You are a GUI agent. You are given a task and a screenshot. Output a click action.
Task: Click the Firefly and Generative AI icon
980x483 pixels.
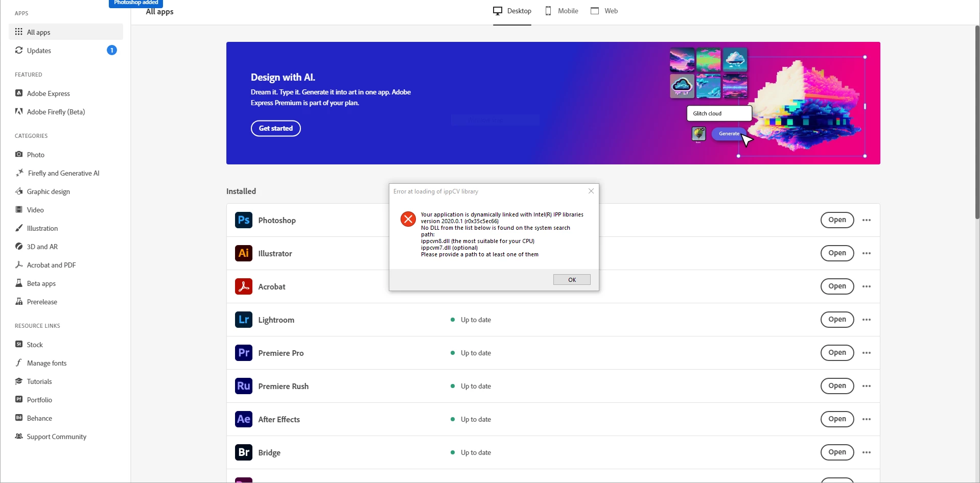19,173
